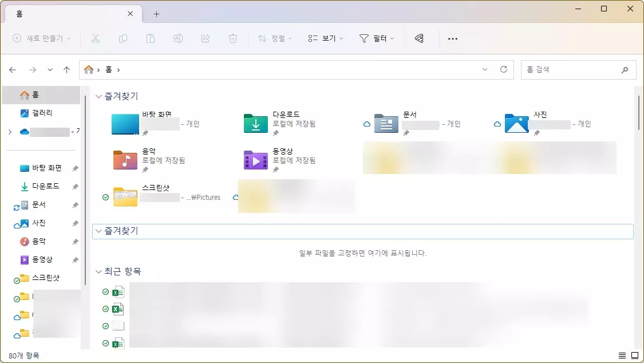This screenshot has height=363, width=644.
Task: Click the 80개 항목 status text
Action: tap(24, 356)
